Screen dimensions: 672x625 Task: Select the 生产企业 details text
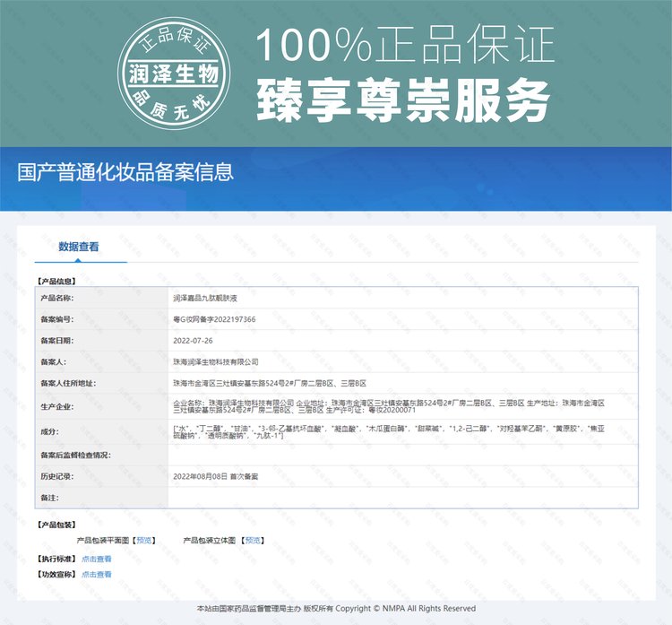coord(389,407)
